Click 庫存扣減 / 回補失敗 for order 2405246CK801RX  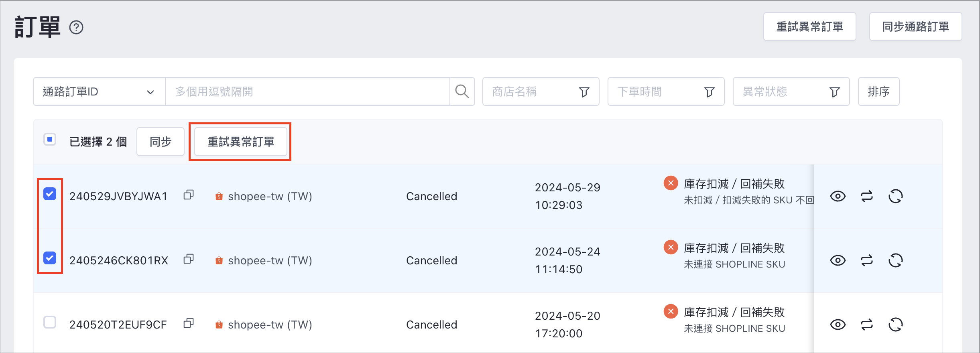pos(734,248)
